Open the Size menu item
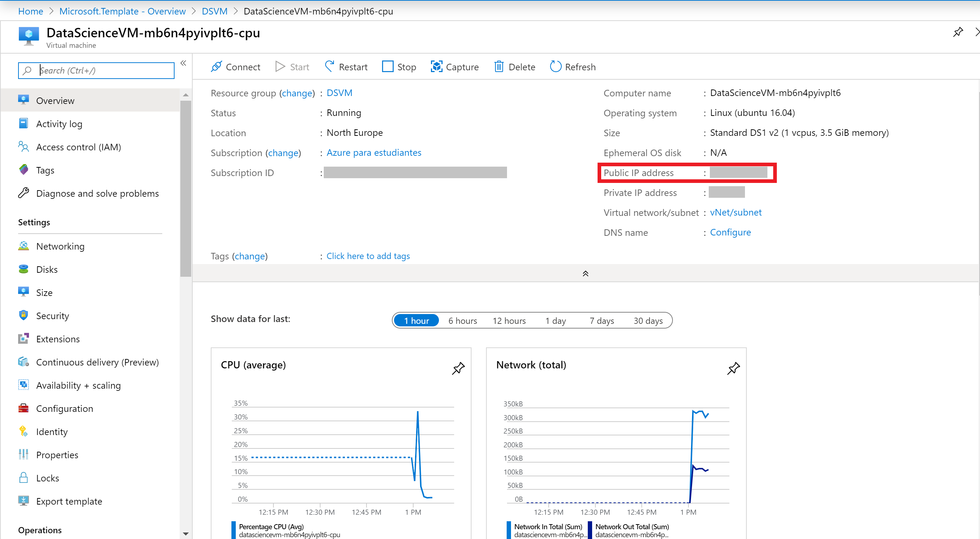 click(x=90, y=293)
